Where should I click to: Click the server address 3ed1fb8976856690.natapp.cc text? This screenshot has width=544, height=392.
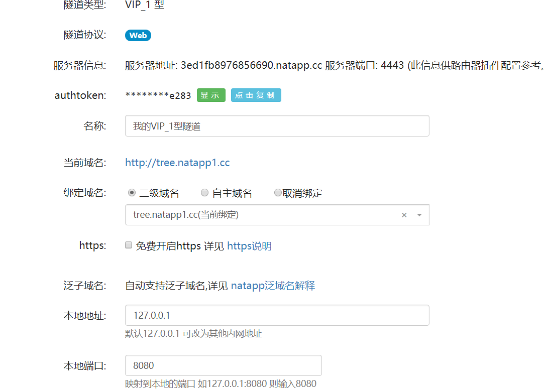click(x=252, y=66)
